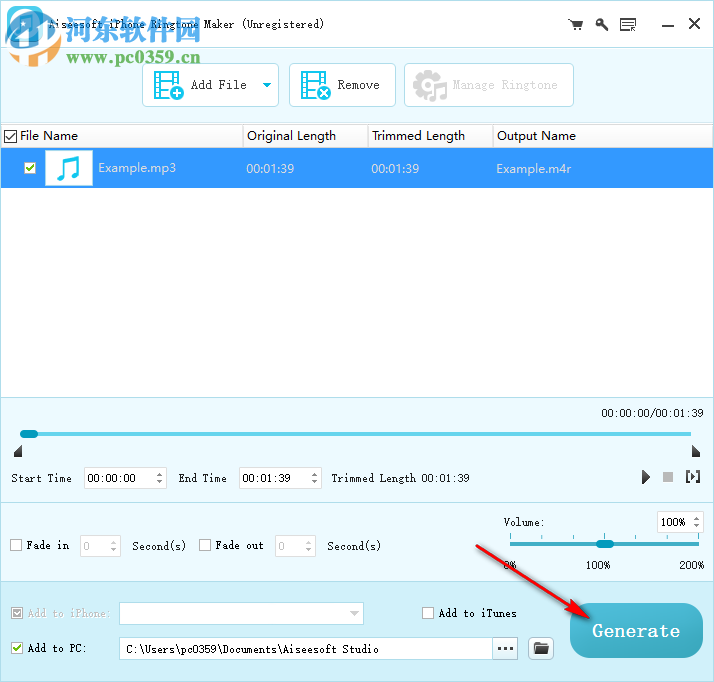This screenshot has height=682, width=714.
Task: Click the output folder path field
Action: click(306, 648)
